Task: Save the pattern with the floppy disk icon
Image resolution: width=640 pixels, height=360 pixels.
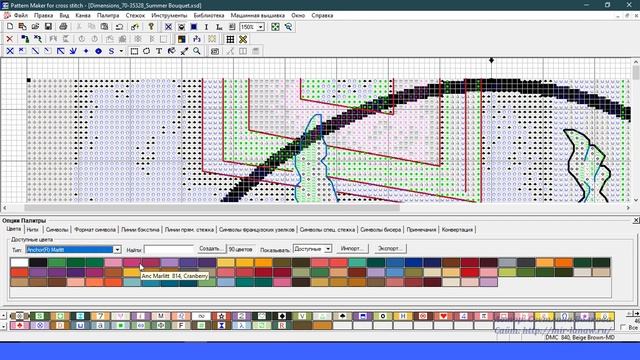Action: 48,27
